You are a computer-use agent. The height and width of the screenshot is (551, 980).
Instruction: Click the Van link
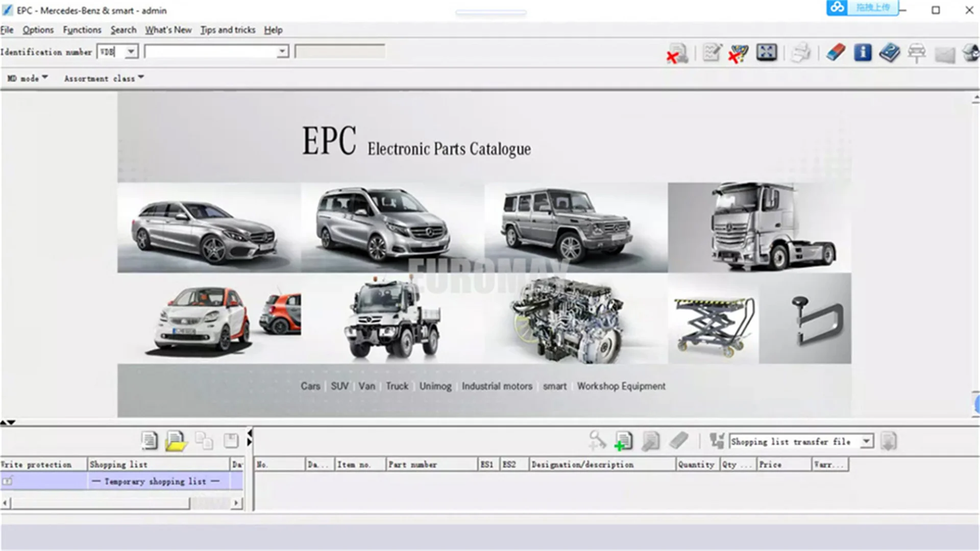366,386
